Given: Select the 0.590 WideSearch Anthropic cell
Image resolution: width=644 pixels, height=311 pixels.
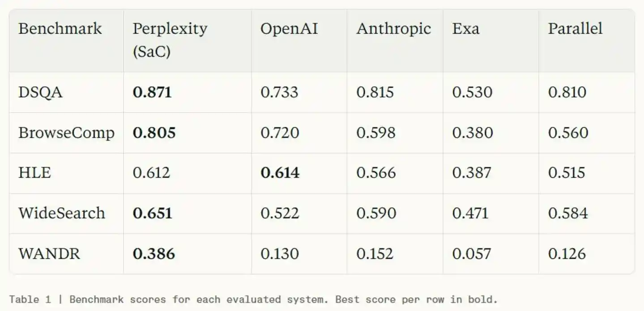Looking at the screenshot, I should pyautogui.click(x=376, y=213).
